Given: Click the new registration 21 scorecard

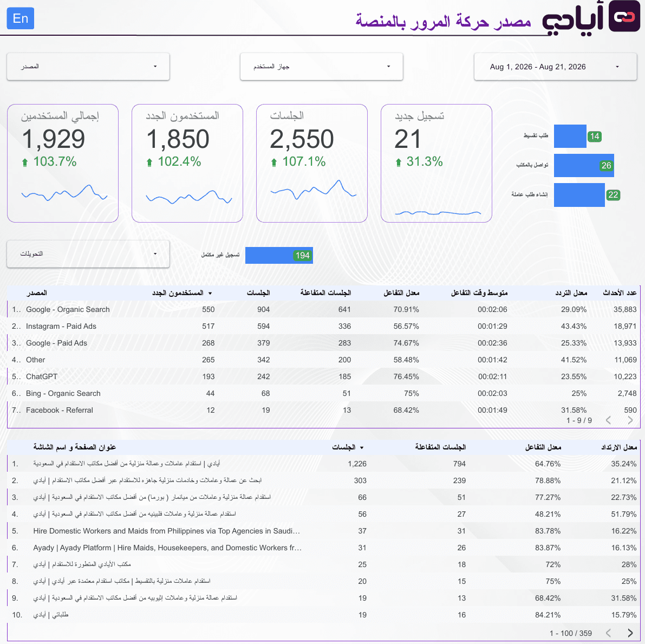Looking at the screenshot, I should 436,163.
